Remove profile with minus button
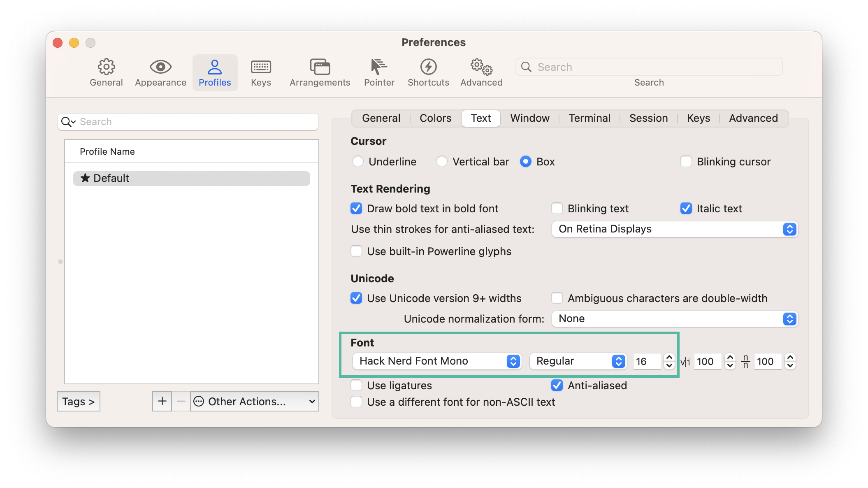Viewport: 868px width, 488px height. 181,401
